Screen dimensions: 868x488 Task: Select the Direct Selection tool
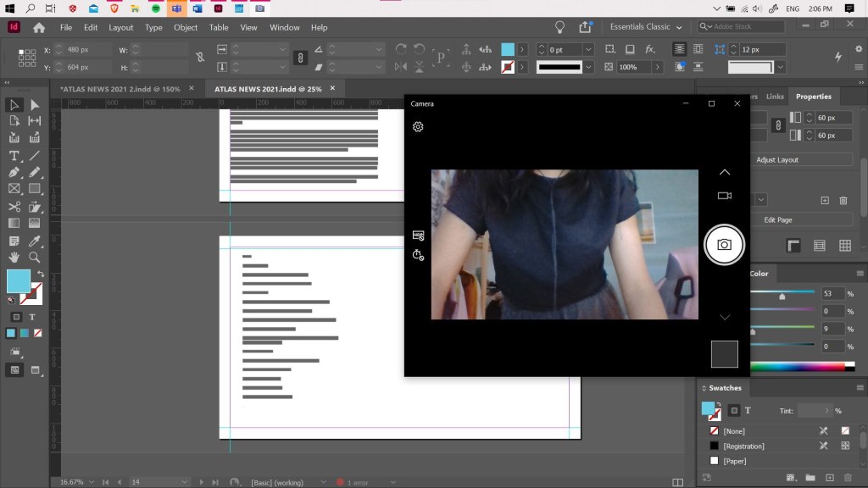35,105
